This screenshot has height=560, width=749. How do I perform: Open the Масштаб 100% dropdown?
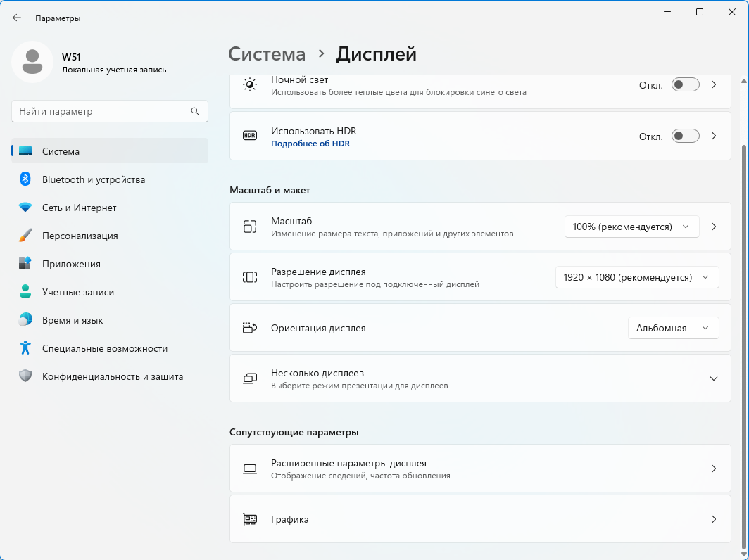click(631, 227)
